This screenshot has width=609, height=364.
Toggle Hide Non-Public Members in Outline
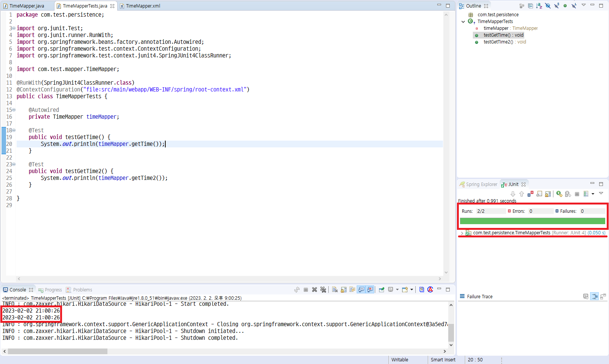point(565,6)
